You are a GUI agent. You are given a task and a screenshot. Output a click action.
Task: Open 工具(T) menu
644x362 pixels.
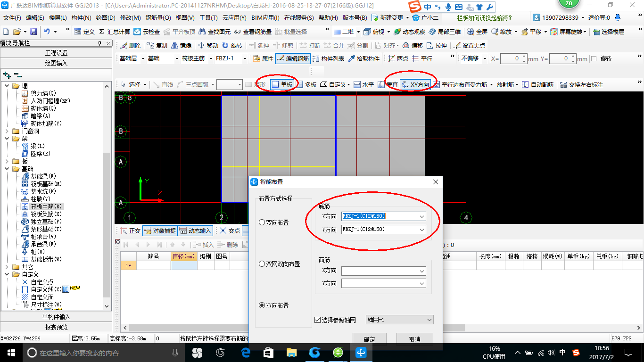[208, 18]
